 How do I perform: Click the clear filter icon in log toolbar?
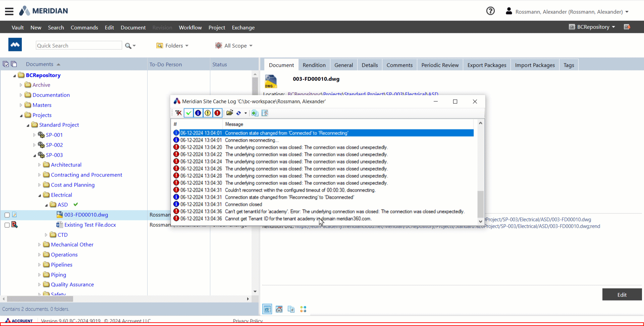coord(178,113)
